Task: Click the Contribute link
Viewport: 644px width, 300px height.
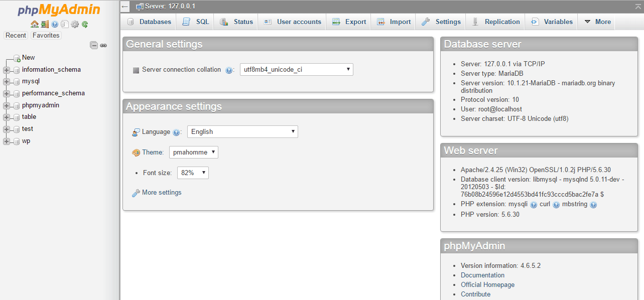Action: (476, 294)
